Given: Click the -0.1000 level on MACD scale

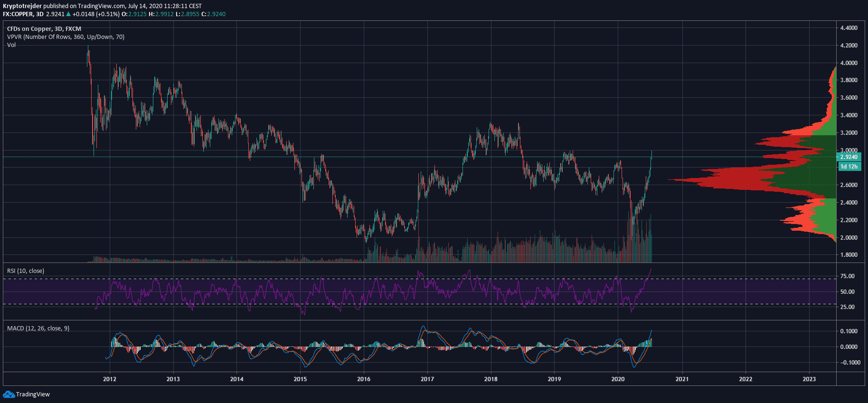Looking at the screenshot, I should coord(850,363).
